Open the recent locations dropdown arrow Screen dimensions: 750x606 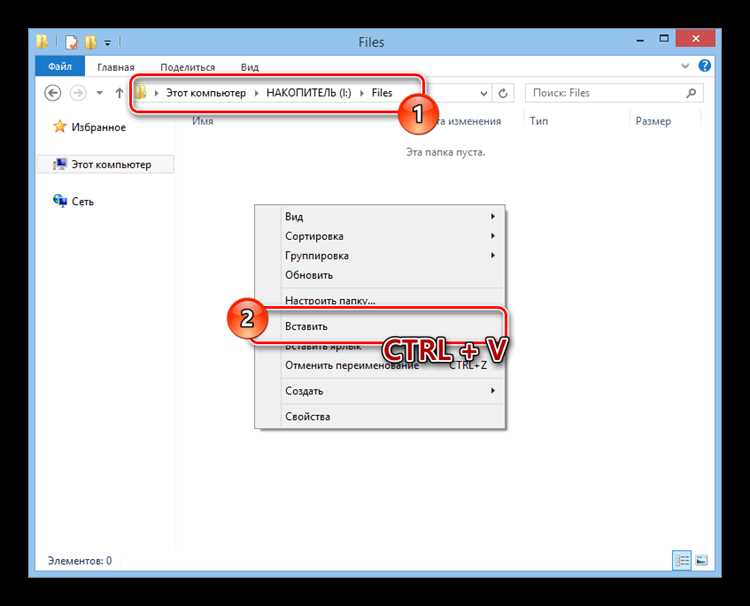[x=99, y=93]
